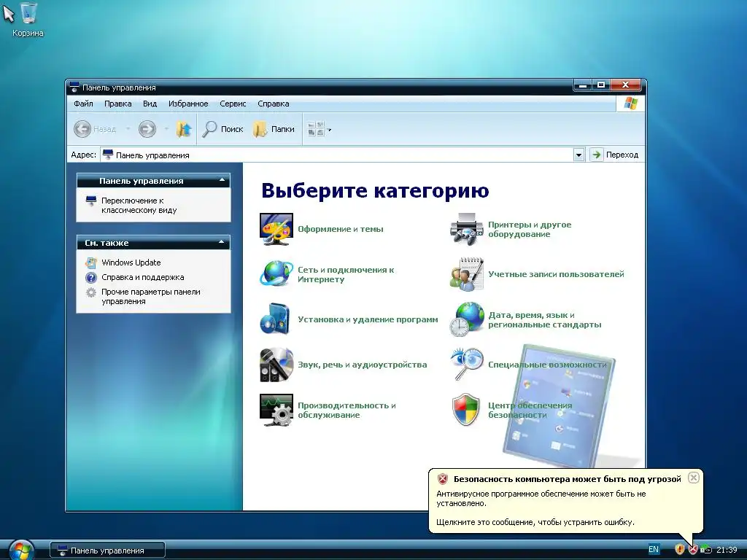
Task: Open the Сервис menu
Action: (233, 104)
